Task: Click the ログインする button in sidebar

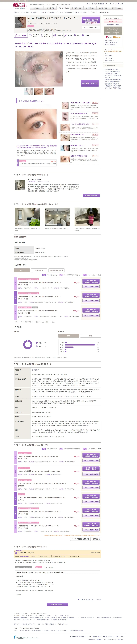Action: point(113,21)
